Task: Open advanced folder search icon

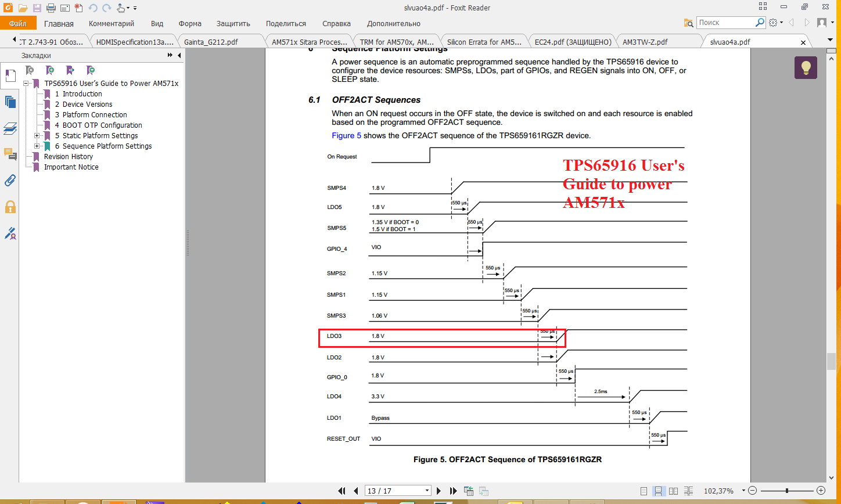Action: pyautogui.click(x=689, y=23)
